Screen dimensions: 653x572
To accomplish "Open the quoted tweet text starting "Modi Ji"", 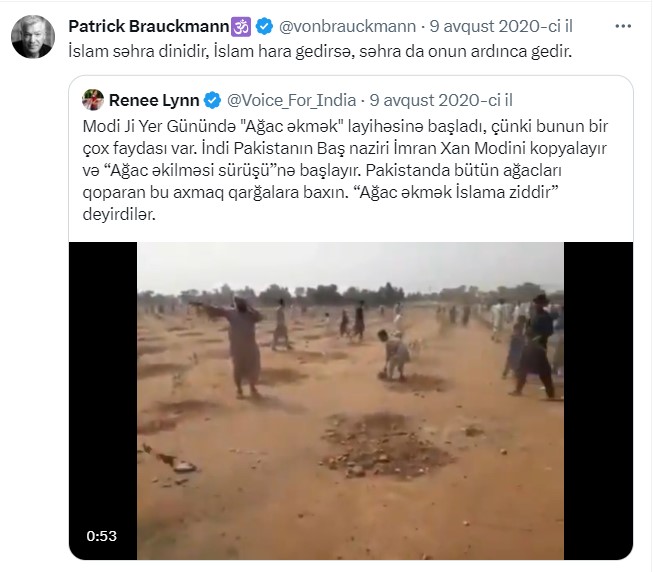I will [345, 170].
